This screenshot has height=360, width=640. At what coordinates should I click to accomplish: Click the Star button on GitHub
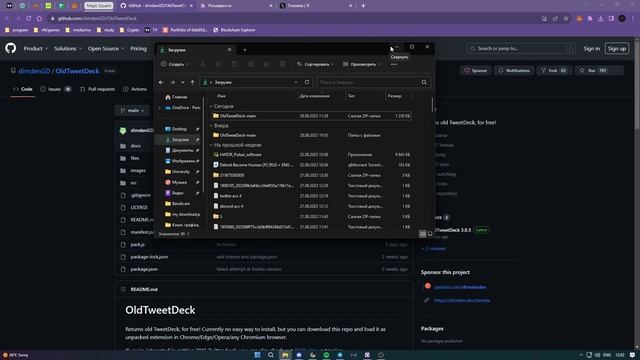tap(593, 71)
